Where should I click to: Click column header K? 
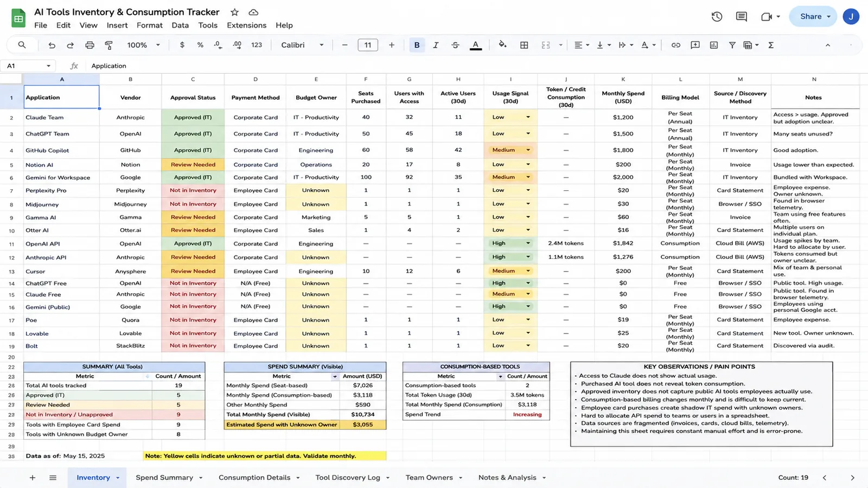point(623,79)
